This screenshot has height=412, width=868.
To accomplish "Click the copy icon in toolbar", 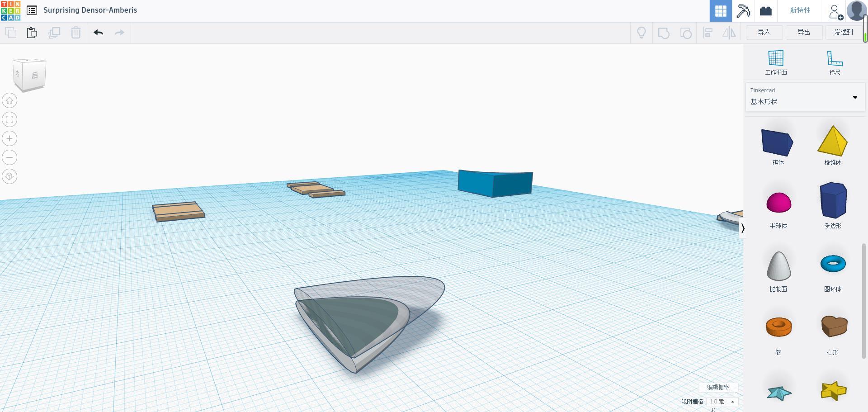I will [11, 33].
